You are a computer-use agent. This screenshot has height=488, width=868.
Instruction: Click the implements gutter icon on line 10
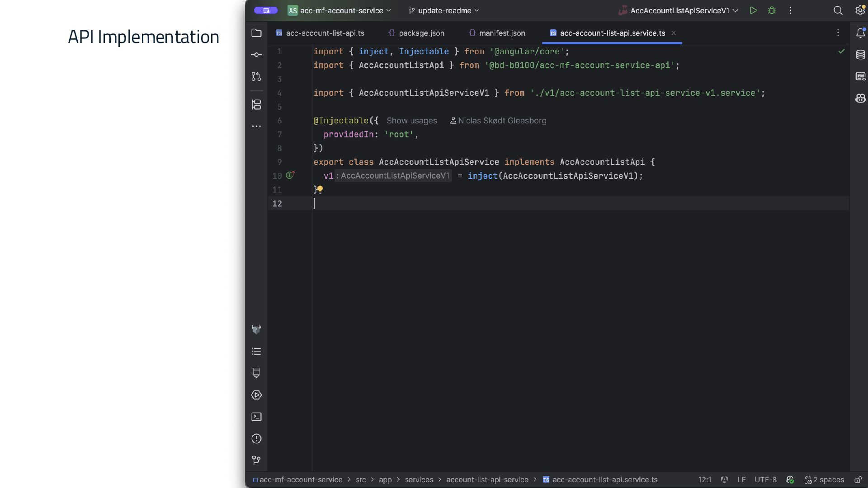point(290,175)
